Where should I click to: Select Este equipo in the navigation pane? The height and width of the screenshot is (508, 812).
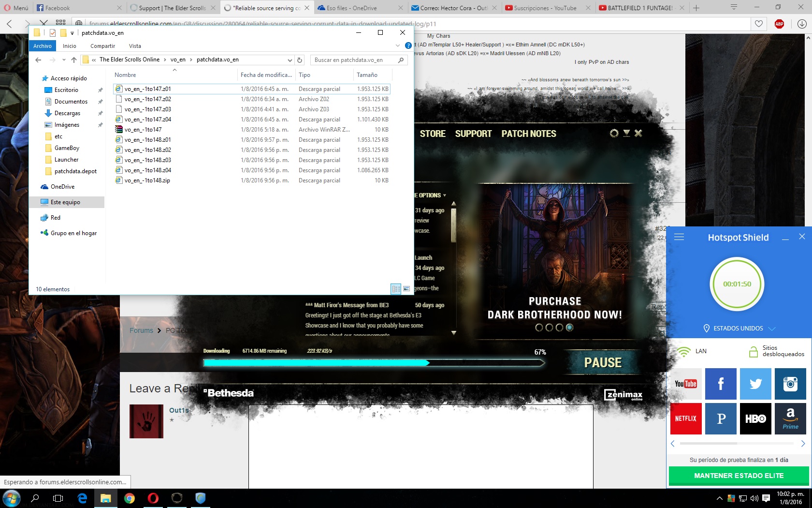pyautogui.click(x=66, y=202)
